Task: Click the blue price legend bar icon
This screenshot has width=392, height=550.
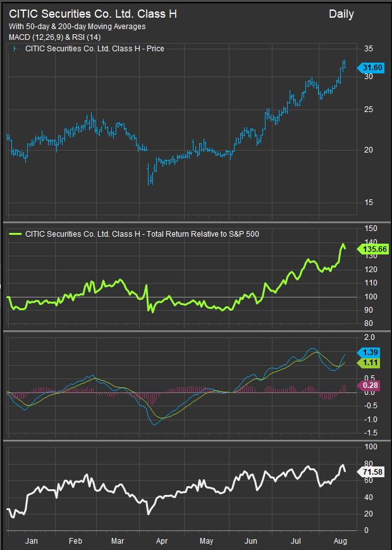Action: (x=15, y=49)
